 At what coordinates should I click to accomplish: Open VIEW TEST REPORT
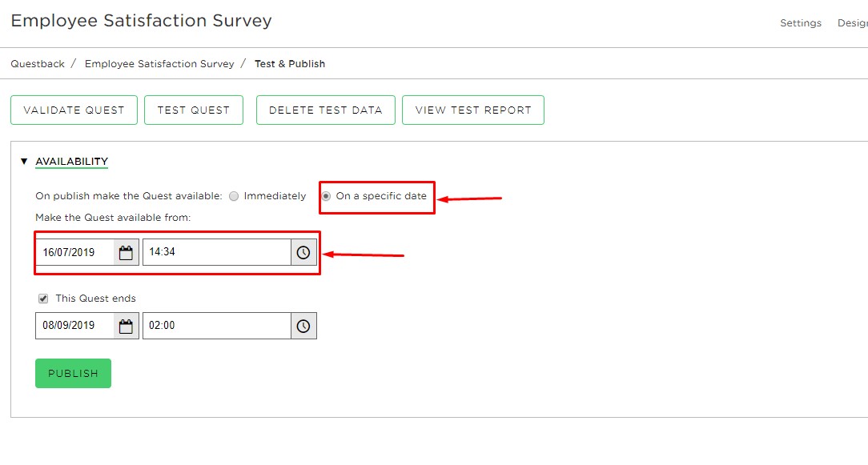pyautogui.click(x=472, y=110)
